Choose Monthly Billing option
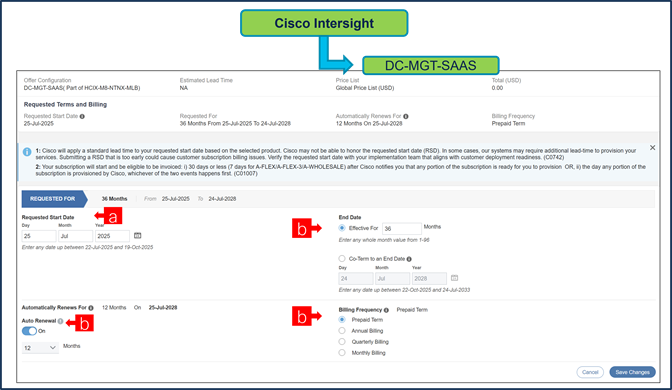The image size is (672, 390). (x=342, y=353)
